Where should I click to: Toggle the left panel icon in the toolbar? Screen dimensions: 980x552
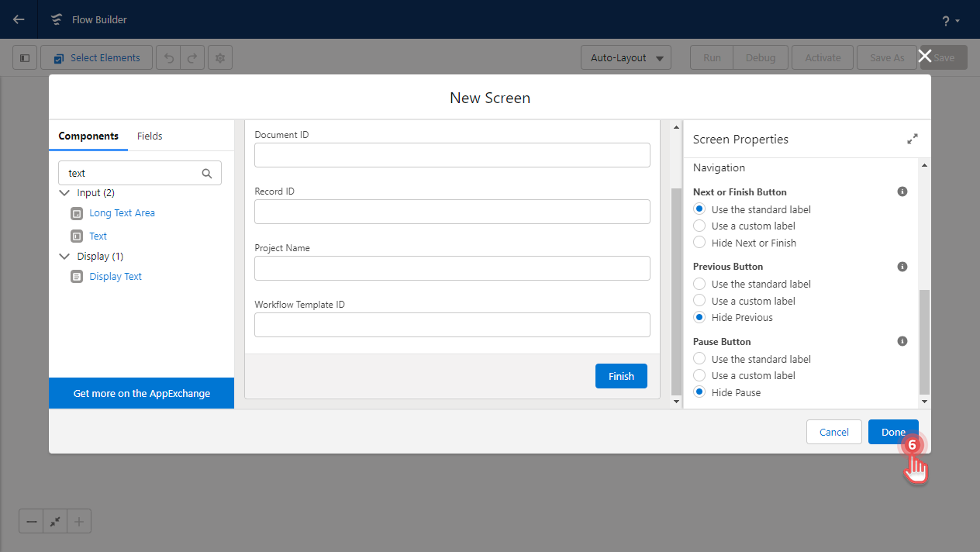click(x=24, y=57)
